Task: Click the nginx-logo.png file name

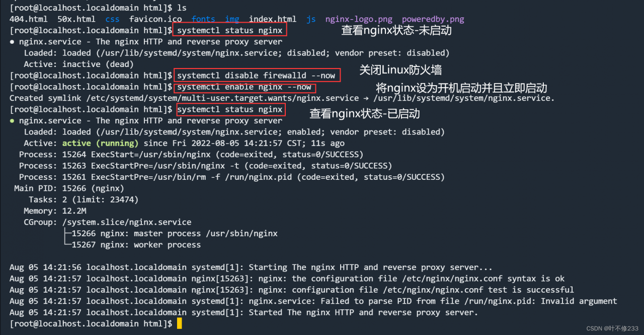Action: 359,20
